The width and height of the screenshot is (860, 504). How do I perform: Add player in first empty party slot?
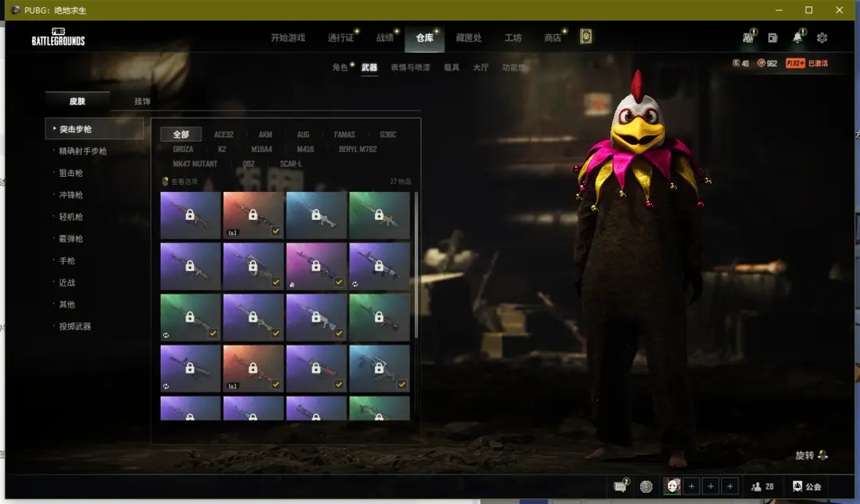pos(691,486)
